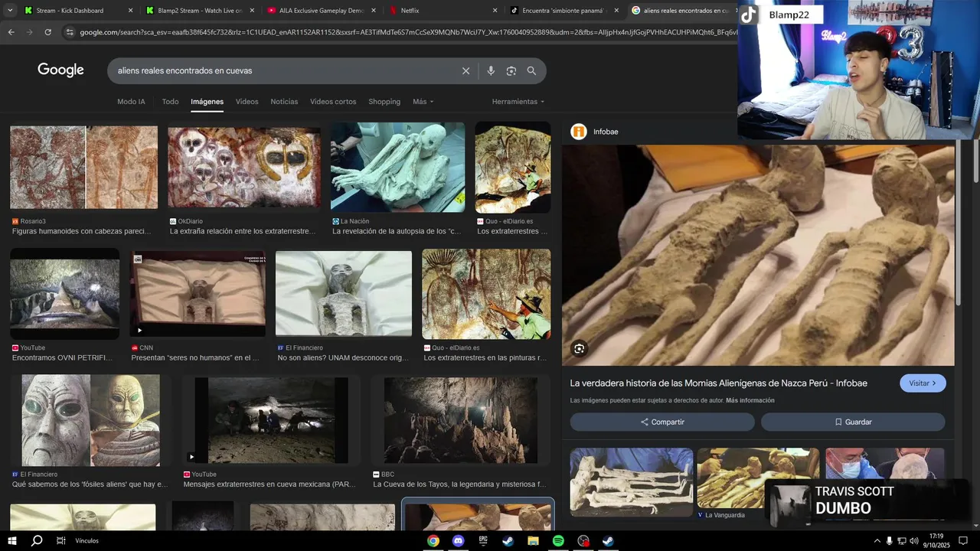Open the BBC Cueva de los Tayos image
Screen dimensions: 980x551
click(x=460, y=420)
